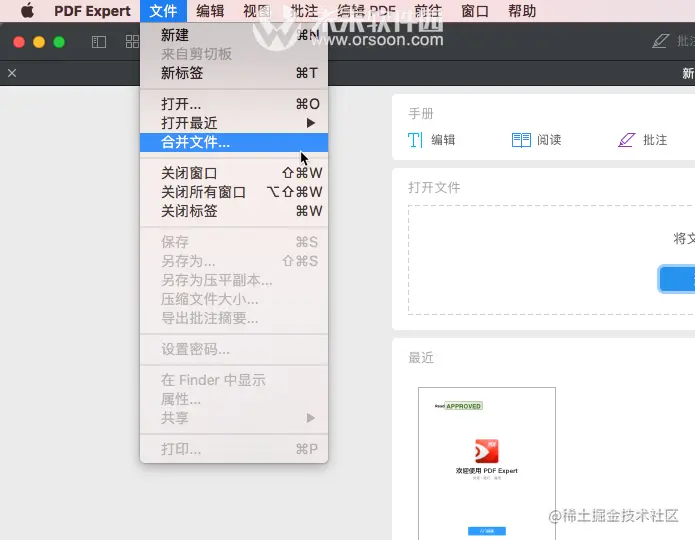Click the yellow minimize window button
Screen dimensions: 695x540
click(x=39, y=42)
